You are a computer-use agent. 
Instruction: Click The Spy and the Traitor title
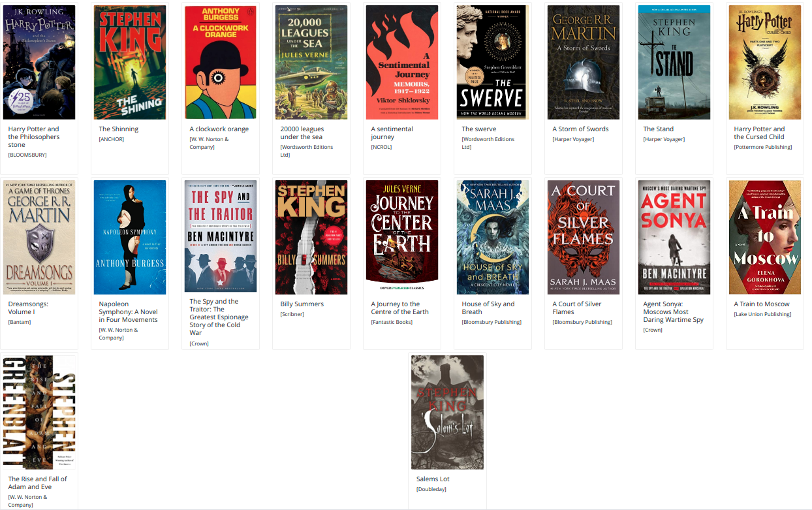point(219,317)
